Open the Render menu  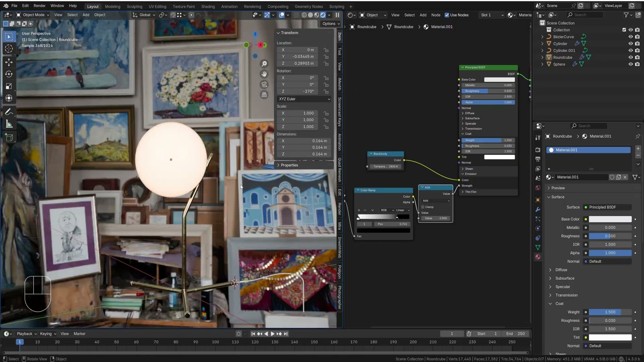[39, 6]
